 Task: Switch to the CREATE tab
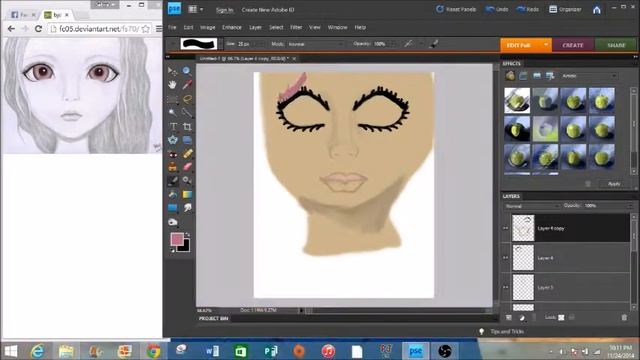(x=573, y=45)
